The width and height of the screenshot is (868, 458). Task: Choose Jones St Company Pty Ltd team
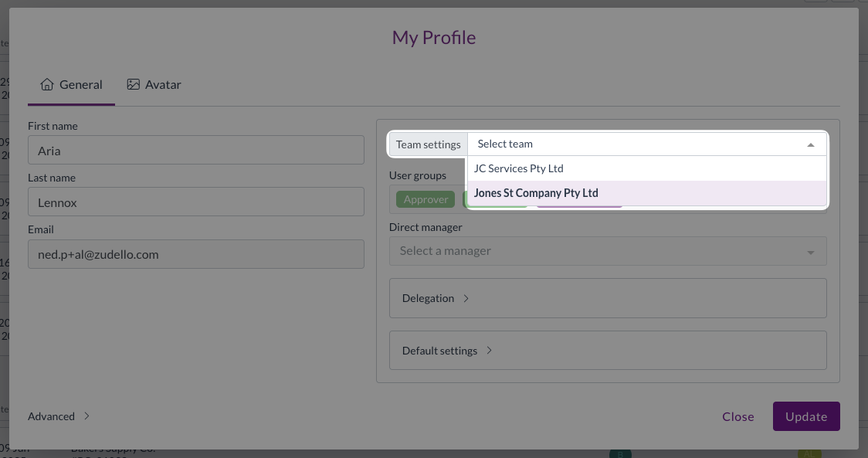click(536, 193)
